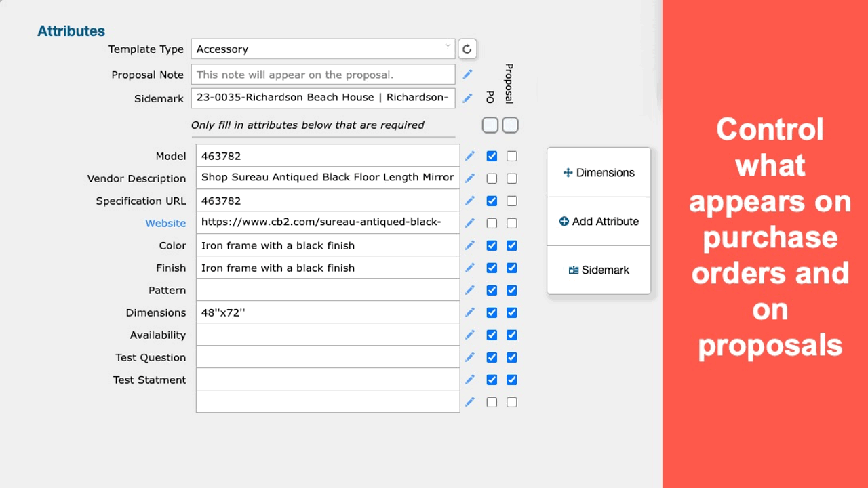This screenshot has width=868, height=488.
Task: Uncheck the PO checkbox for Model
Action: (x=492, y=156)
